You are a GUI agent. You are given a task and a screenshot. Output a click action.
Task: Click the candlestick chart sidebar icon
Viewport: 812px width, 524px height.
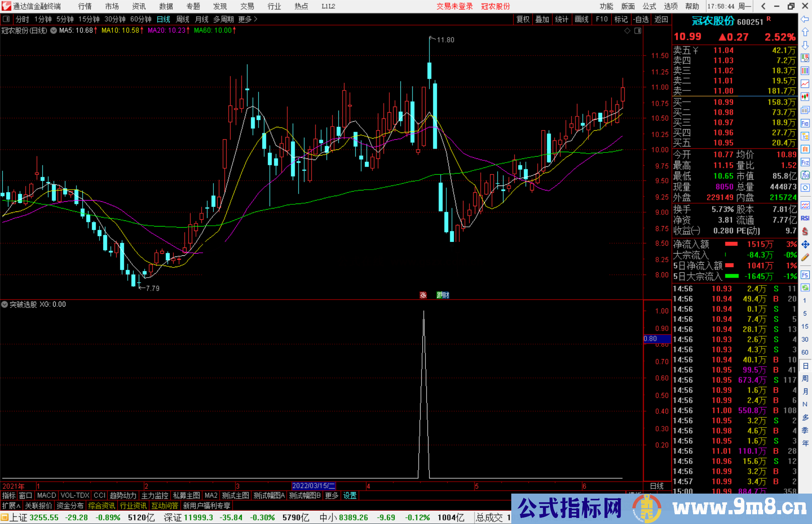805,97
